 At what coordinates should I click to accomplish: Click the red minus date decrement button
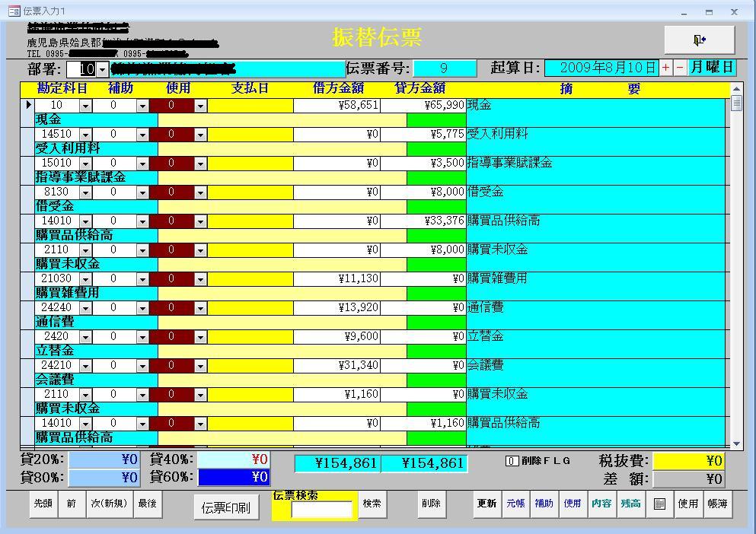[x=680, y=68]
